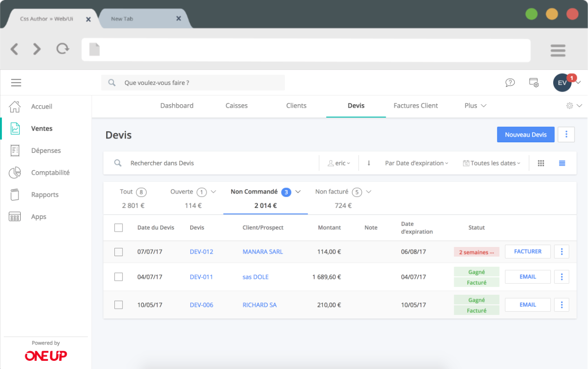Open the MANARA SARL client link
The image size is (588, 369).
tap(263, 252)
